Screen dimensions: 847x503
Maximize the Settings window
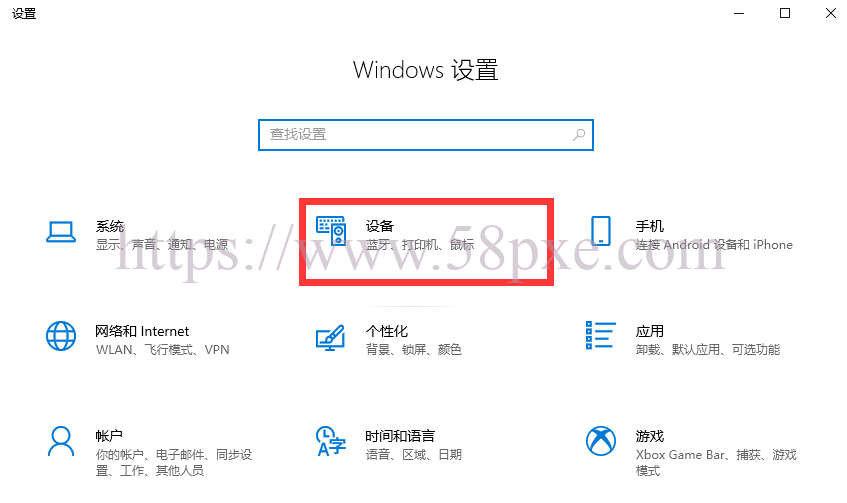[785, 13]
